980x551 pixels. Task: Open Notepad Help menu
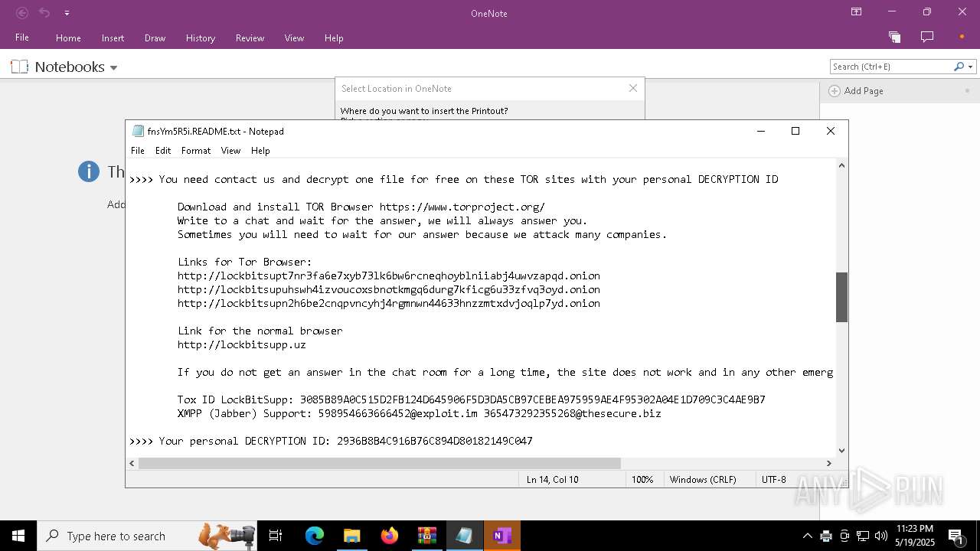pos(260,151)
